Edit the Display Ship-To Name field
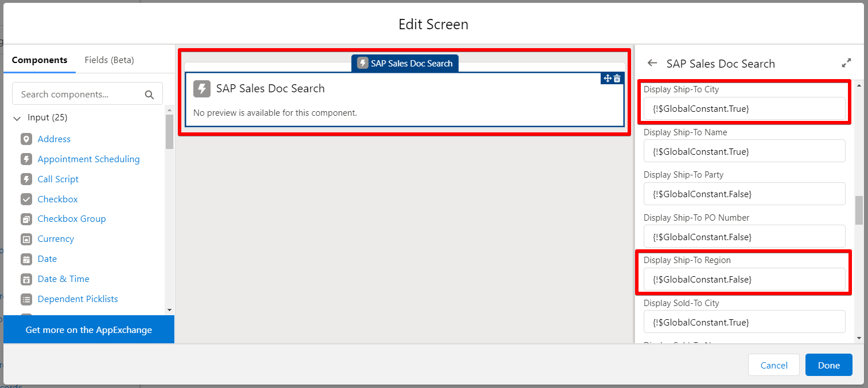Image resolution: width=868 pixels, height=388 pixels. [744, 151]
